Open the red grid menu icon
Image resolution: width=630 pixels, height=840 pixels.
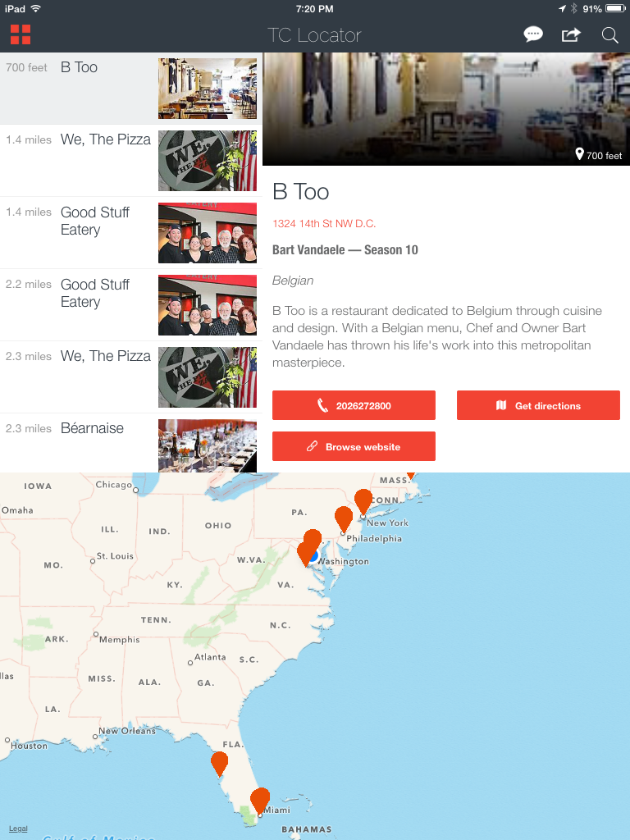tap(21, 34)
